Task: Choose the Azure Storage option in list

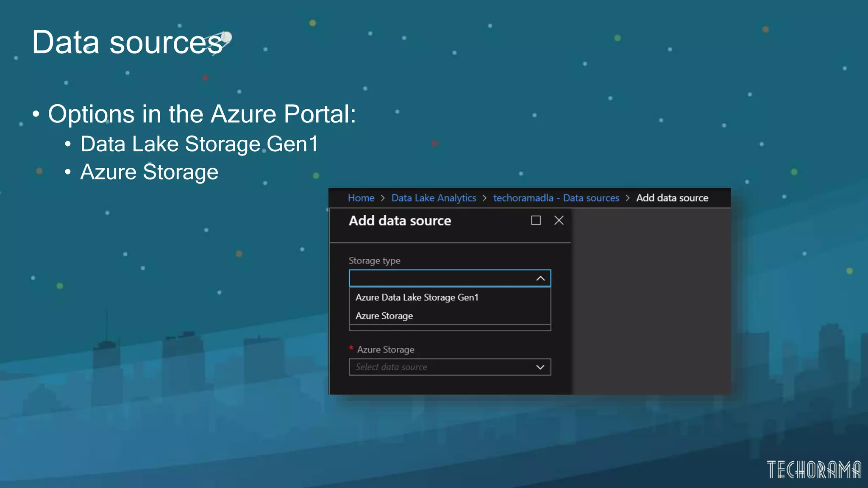Action: pyautogui.click(x=450, y=316)
